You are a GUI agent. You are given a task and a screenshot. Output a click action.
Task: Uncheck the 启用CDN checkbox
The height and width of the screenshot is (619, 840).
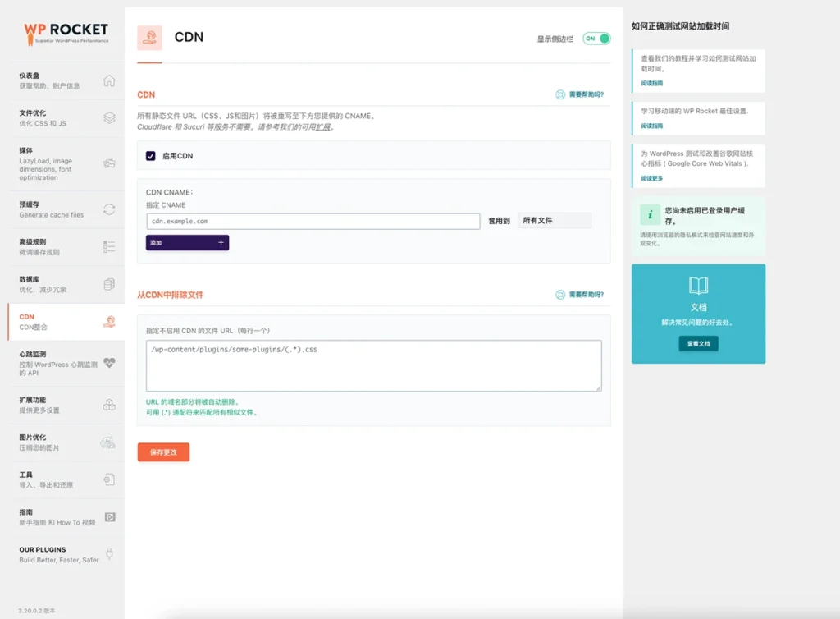coord(151,156)
